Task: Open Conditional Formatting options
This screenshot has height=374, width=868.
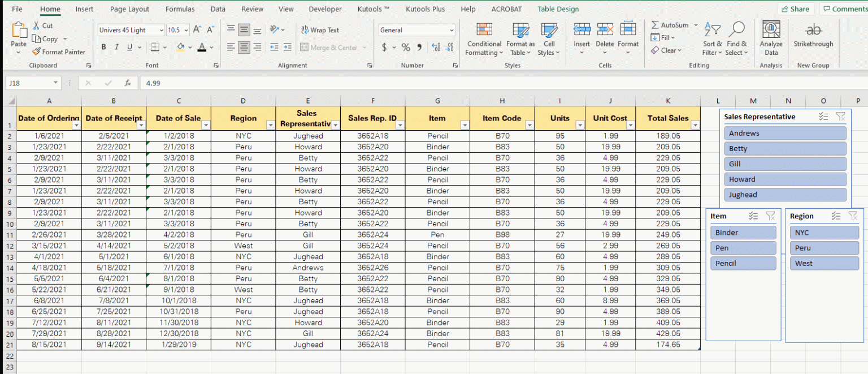Action: pos(484,38)
